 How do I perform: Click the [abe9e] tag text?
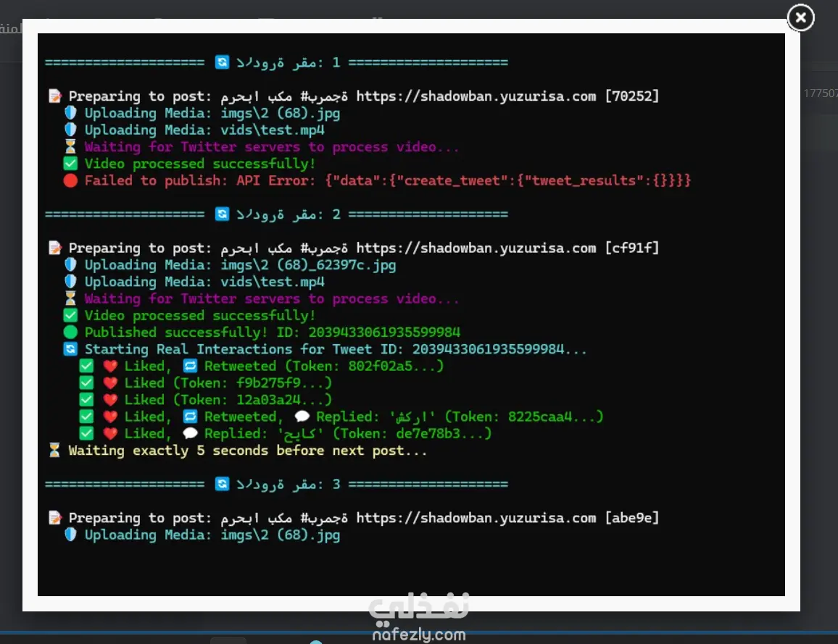(631, 517)
